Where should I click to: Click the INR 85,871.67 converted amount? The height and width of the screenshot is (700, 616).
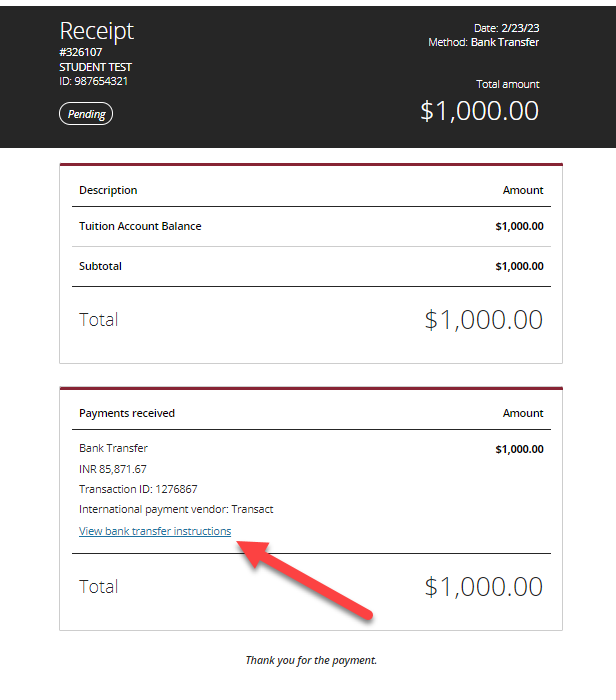coord(113,469)
